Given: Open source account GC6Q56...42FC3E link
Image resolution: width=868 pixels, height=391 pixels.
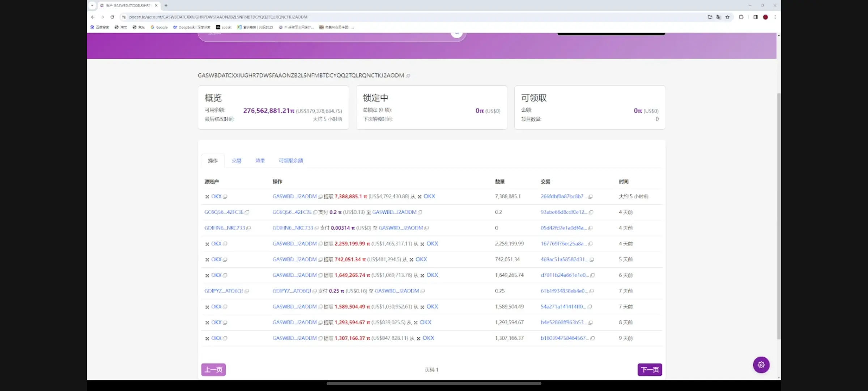Looking at the screenshot, I should pos(224,212).
